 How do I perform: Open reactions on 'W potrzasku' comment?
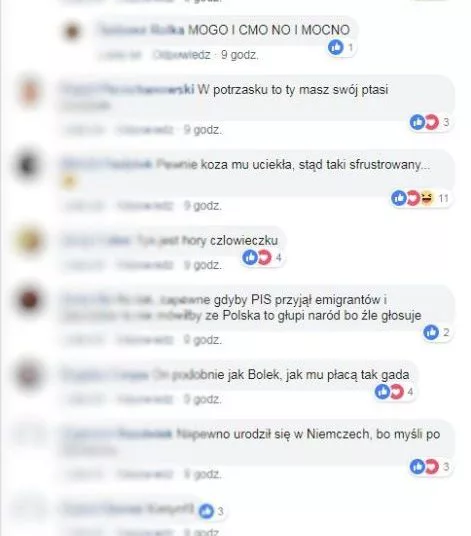[430, 122]
